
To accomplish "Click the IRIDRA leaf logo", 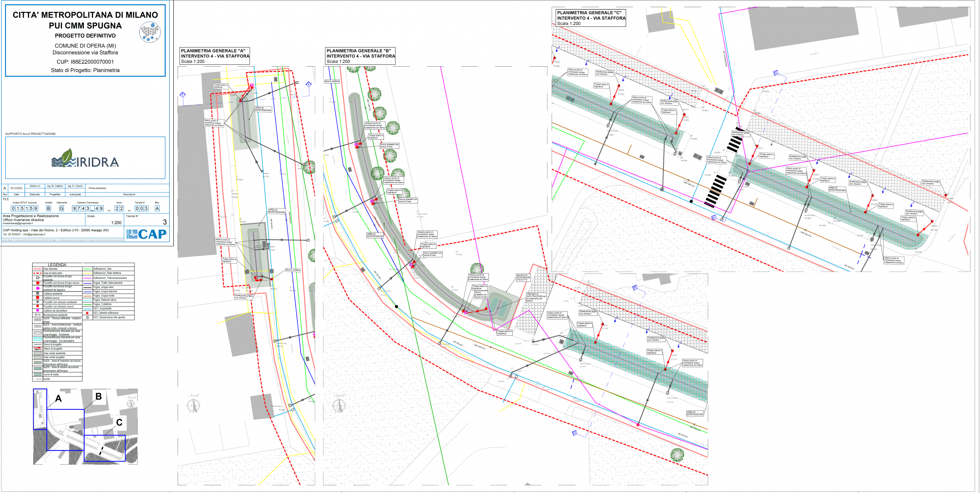I will coord(67,156).
